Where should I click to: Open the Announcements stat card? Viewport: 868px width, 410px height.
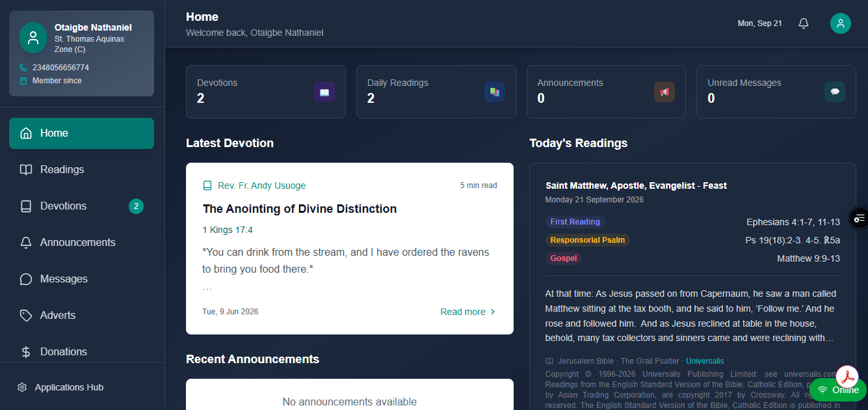pos(606,92)
